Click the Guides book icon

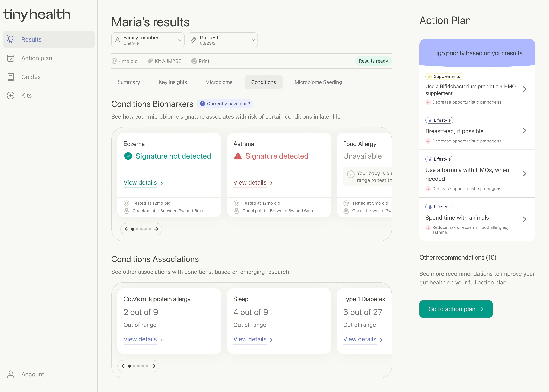11,77
